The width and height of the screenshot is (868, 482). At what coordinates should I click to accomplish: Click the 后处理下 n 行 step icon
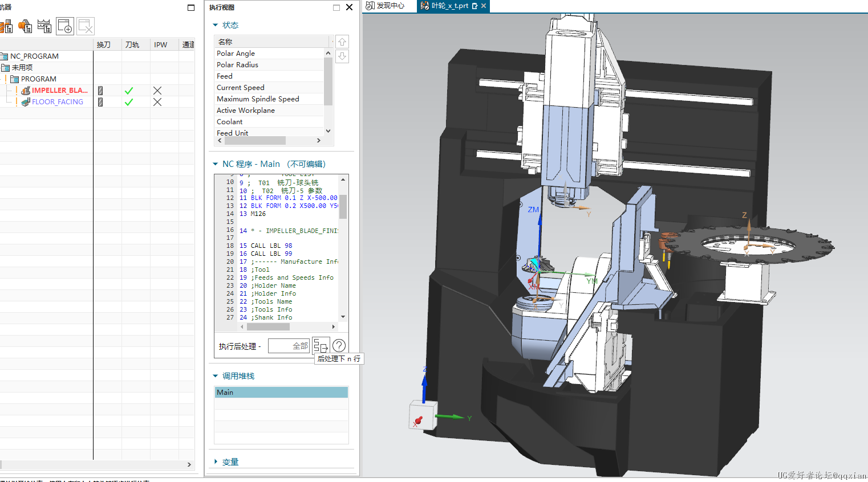coord(321,345)
